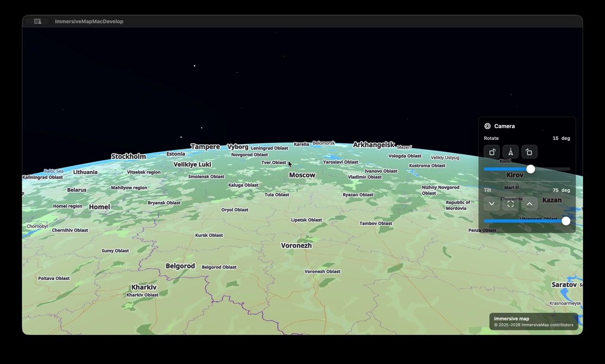Screen dimensions: 605x364
Task: Click the ImmersiveMapMacDevelop window title
Action: (89, 21)
